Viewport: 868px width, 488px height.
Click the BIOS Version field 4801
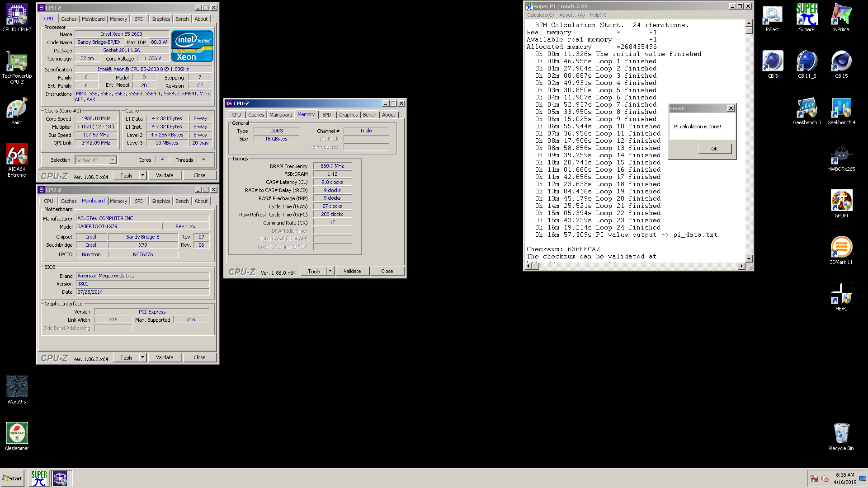click(142, 284)
